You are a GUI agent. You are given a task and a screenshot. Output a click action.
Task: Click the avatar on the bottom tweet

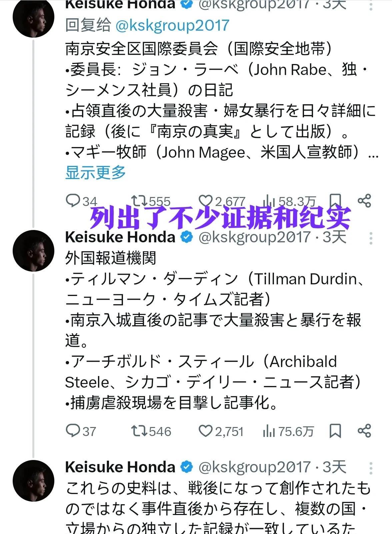point(33,481)
